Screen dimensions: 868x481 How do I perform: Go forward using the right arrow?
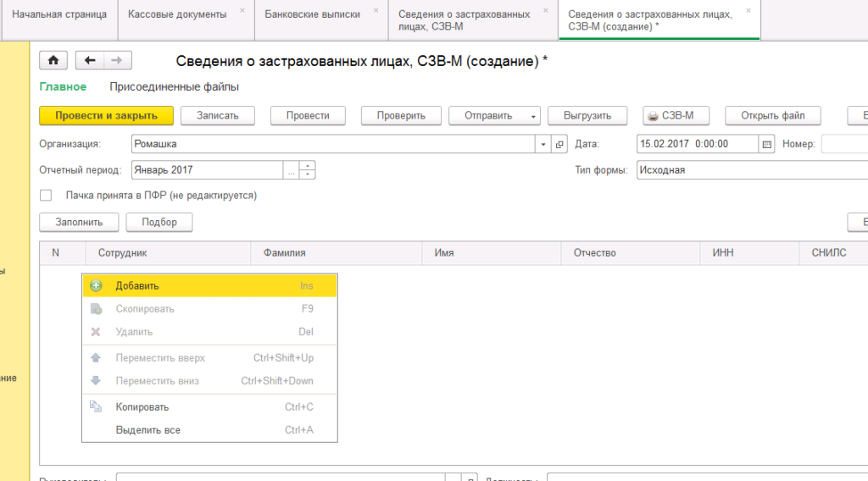point(117,60)
